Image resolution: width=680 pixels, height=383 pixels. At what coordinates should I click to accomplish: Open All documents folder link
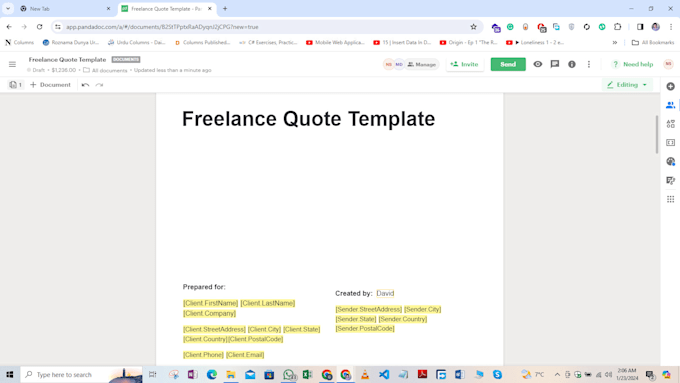point(105,70)
